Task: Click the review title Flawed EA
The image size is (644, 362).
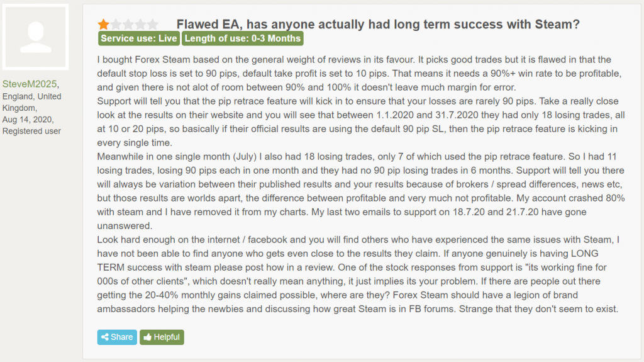Action: pyautogui.click(x=378, y=25)
